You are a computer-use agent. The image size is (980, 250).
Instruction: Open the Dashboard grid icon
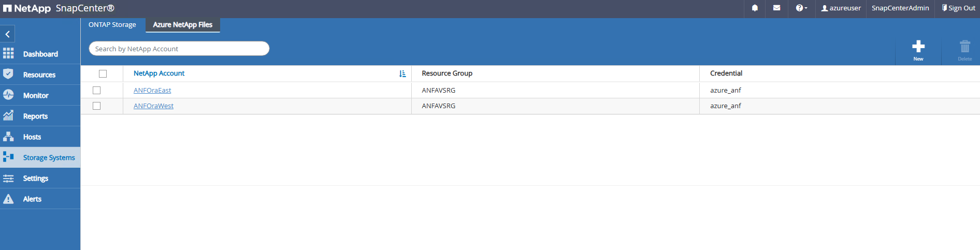[x=8, y=53]
